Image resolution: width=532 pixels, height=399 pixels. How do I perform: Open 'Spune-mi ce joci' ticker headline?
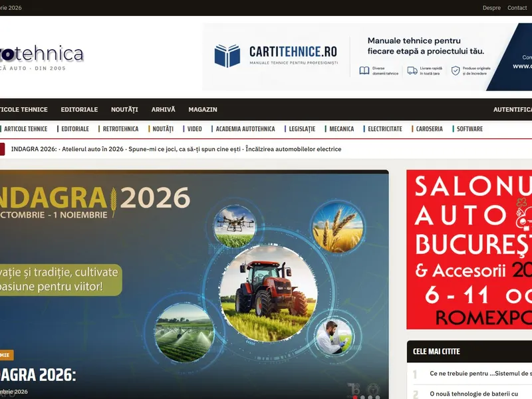click(x=184, y=149)
